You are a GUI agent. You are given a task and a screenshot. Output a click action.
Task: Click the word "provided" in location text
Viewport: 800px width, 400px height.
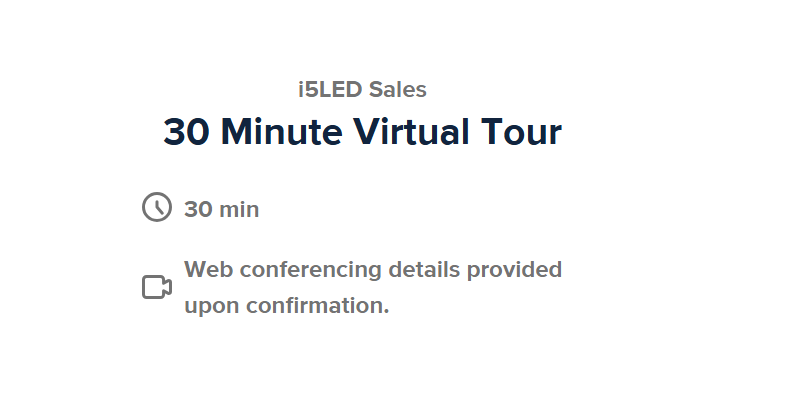[514, 270]
